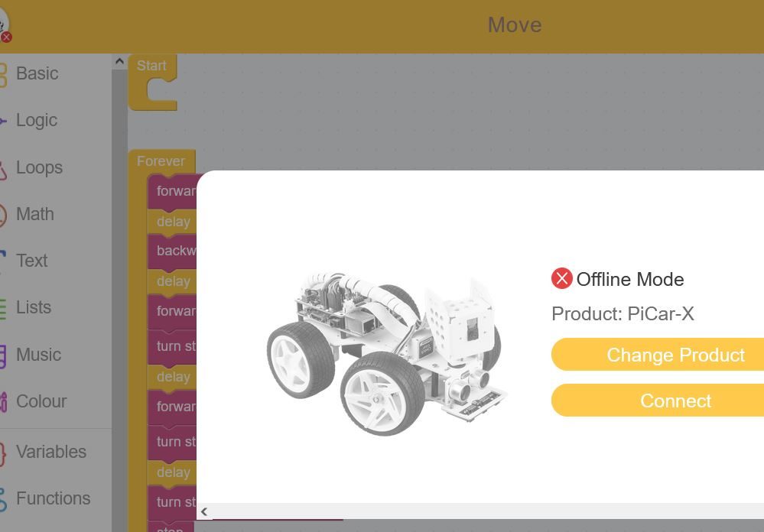This screenshot has height=532, width=764.
Task: Click the red Offline Mode cross icon
Action: click(x=561, y=279)
